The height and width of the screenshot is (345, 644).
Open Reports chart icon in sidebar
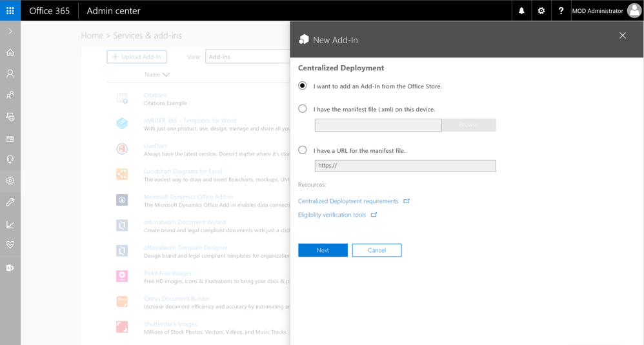coord(10,224)
